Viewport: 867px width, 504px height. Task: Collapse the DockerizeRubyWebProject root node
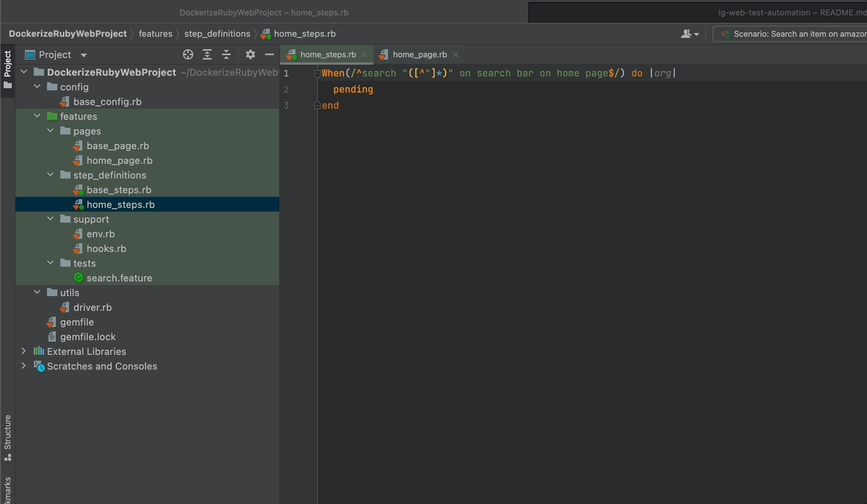[24, 72]
